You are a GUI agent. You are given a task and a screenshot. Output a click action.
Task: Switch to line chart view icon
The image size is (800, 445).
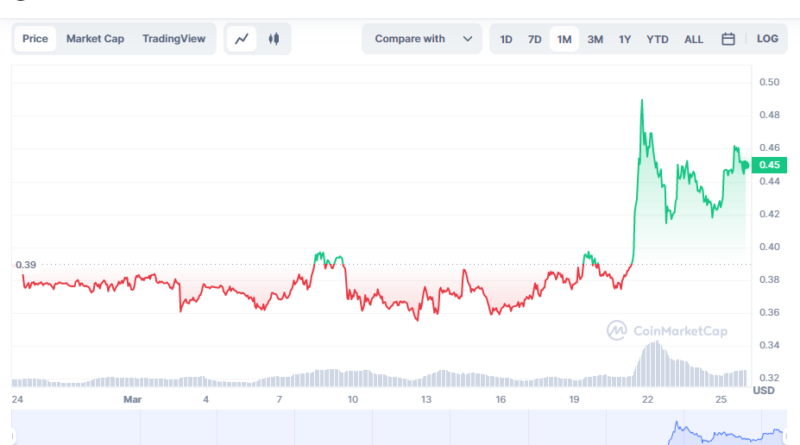[x=242, y=39]
